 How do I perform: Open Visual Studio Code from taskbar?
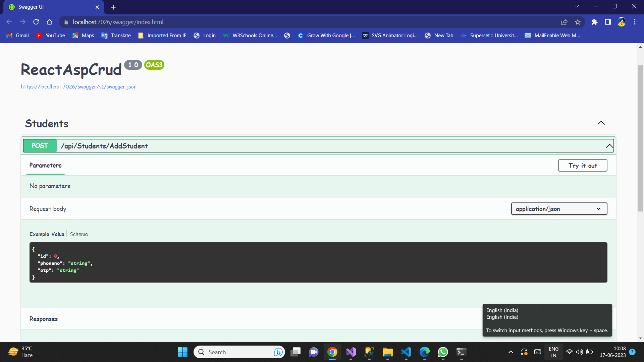click(x=406, y=352)
